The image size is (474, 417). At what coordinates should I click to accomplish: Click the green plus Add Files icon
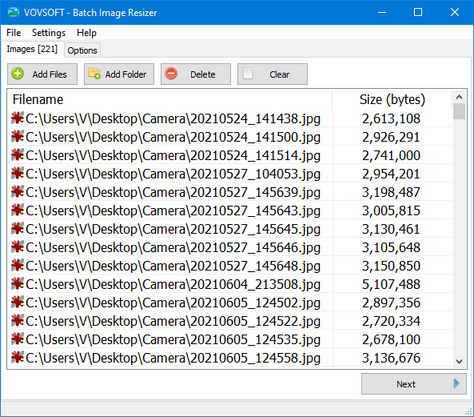tap(18, 74)
